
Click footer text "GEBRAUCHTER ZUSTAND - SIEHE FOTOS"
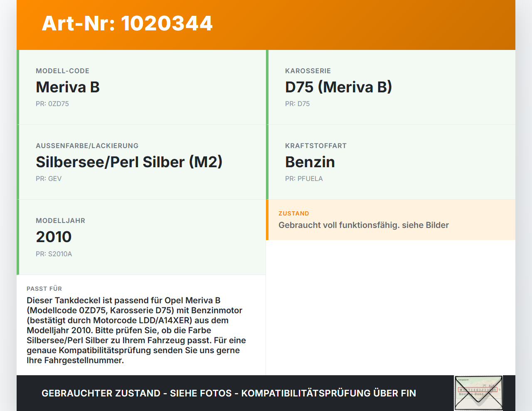tap(137, 393)
